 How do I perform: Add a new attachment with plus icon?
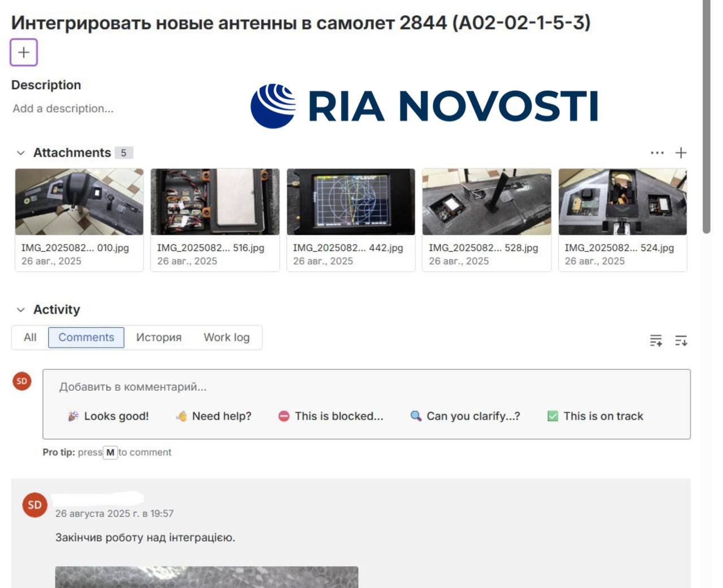point(681,153)
